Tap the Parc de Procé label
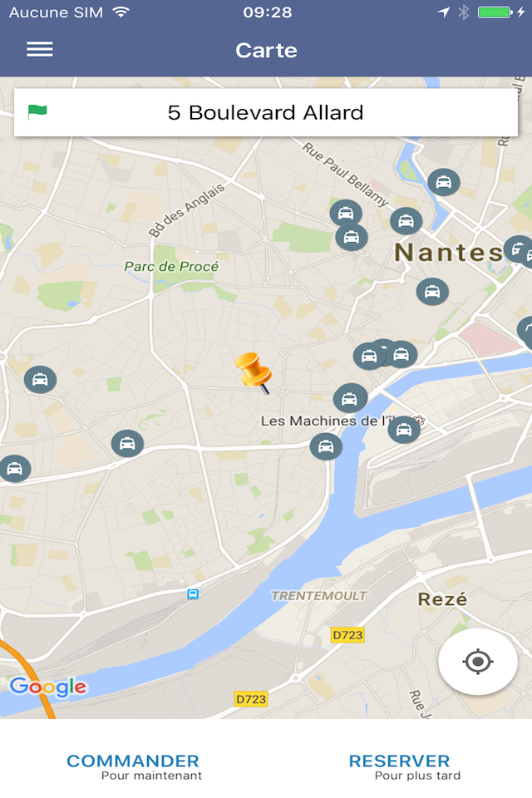This screenshot has width=532, height=798. pos(171,266)
